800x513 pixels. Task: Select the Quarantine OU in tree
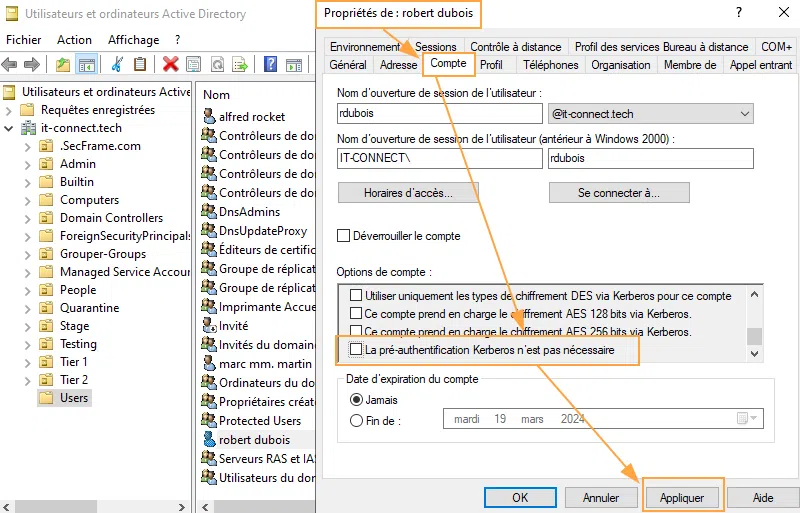[x=89, y=308]
